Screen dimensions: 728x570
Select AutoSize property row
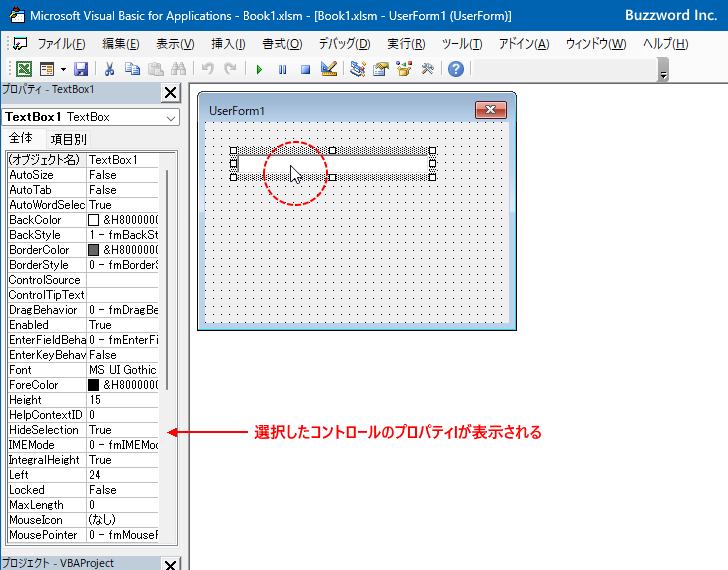(83, 175)
